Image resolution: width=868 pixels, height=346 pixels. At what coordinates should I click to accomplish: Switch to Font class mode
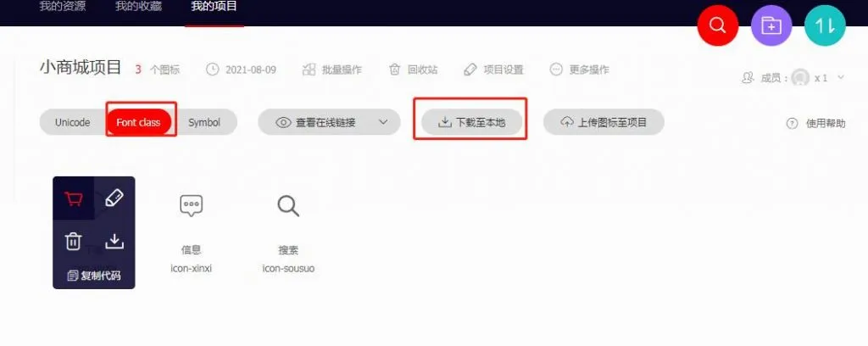coord(138,122)
